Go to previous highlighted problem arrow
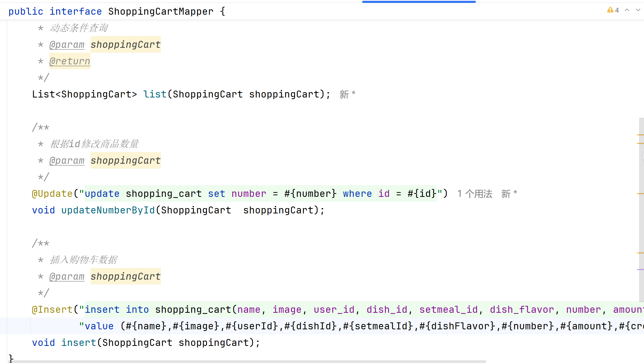 coord(627,10)
